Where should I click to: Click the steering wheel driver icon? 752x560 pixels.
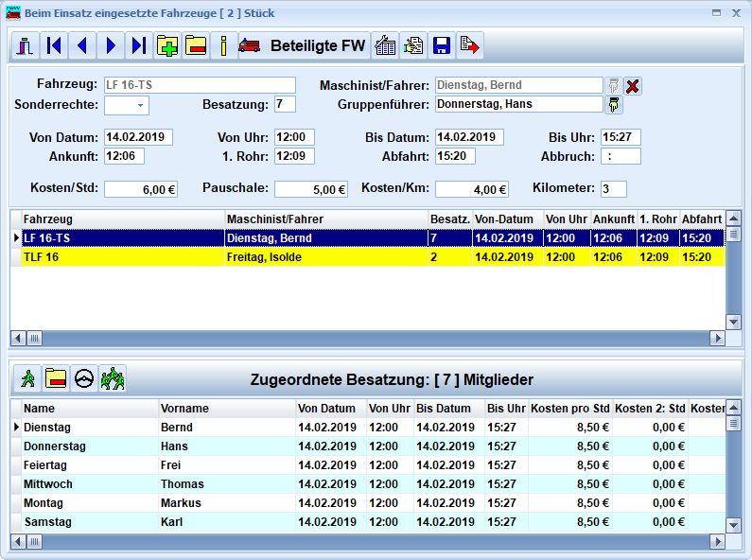pos(84,378)
